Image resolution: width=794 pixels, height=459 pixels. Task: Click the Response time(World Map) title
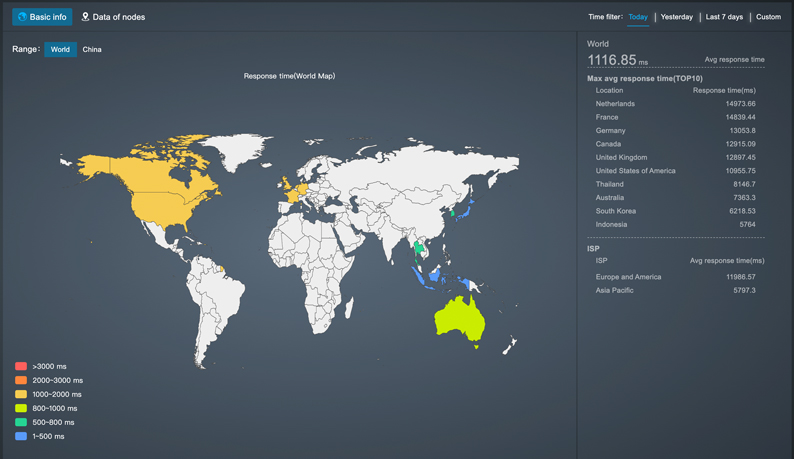289,76
